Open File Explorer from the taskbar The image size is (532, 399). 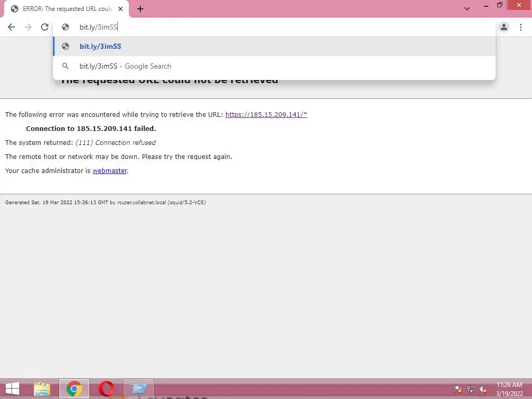(42, 389)
